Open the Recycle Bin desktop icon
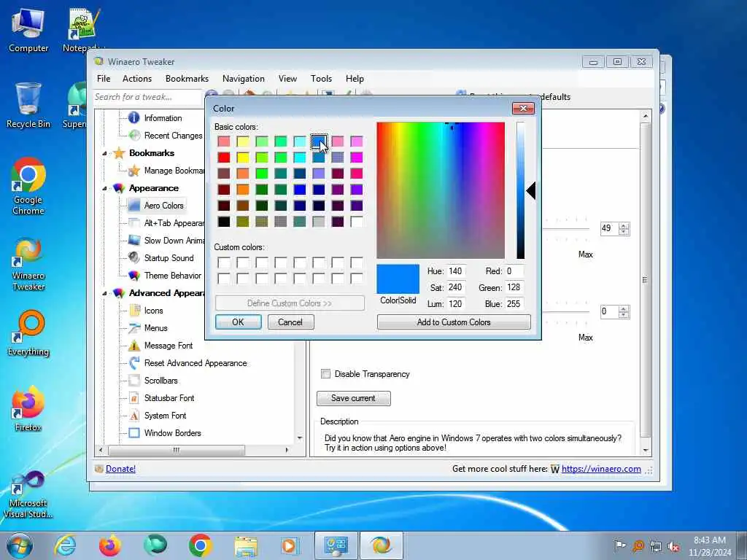Image resolution: width=747 pixels, height=560 pixels. [x=28, y=106]
